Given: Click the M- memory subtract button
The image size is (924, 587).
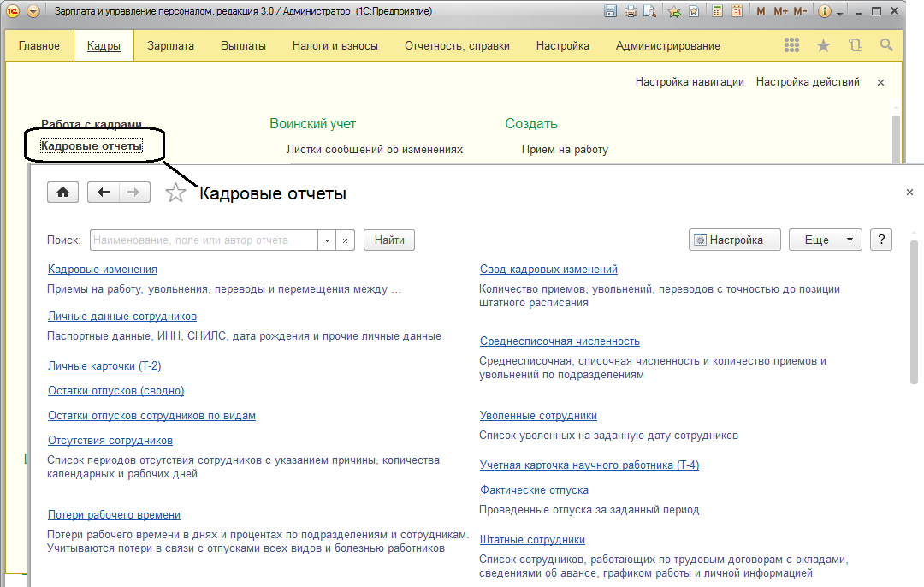Looking at the screenshot, I should click(800, 11).
